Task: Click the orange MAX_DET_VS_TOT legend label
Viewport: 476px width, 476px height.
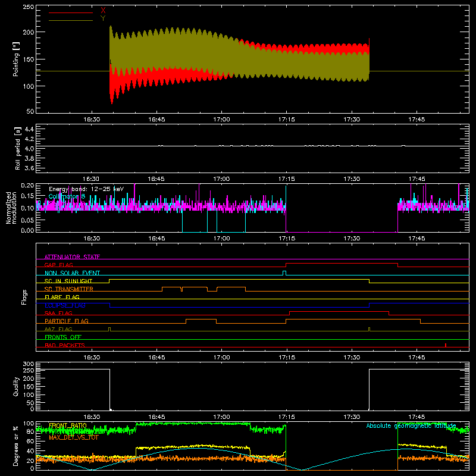Action: point(74,437)
